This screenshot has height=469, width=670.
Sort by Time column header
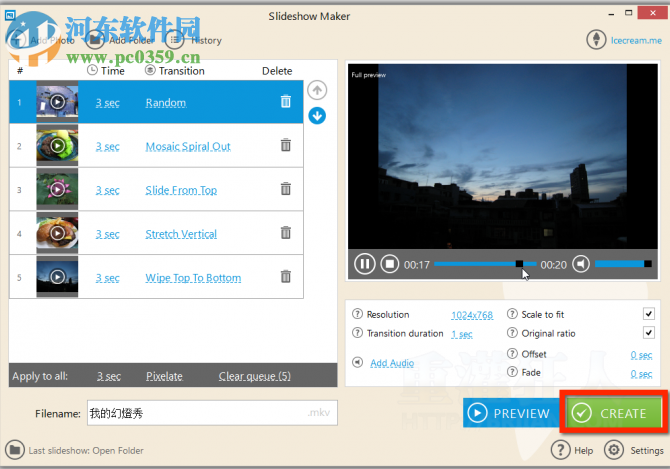point(106,70)
